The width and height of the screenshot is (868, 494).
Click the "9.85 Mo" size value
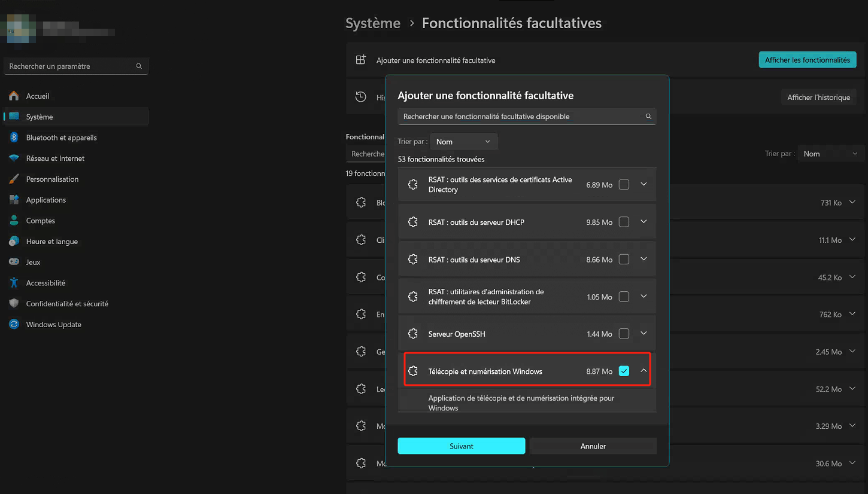point(599,222)
